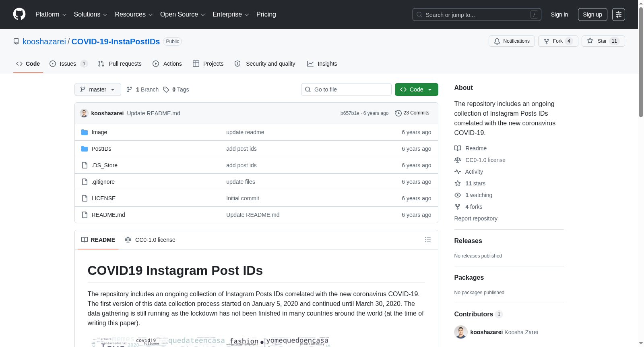Switch to the Projects tab
The image size is (644, 347).
click(208, 64)
